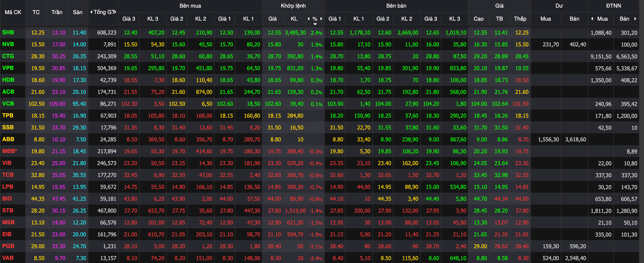Open the VCB stock symbol
Viewport: 644px width, 263px height.
[8, 104]
